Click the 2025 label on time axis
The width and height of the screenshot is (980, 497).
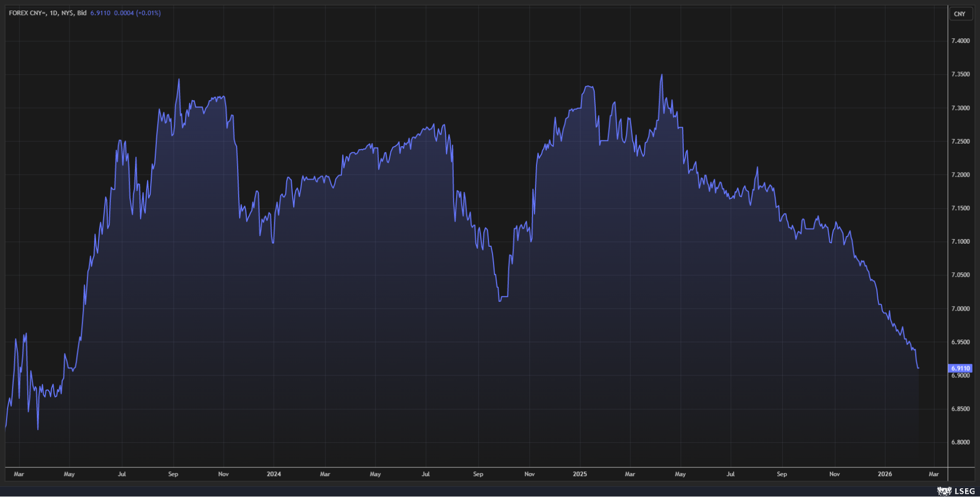coord(580,474)
